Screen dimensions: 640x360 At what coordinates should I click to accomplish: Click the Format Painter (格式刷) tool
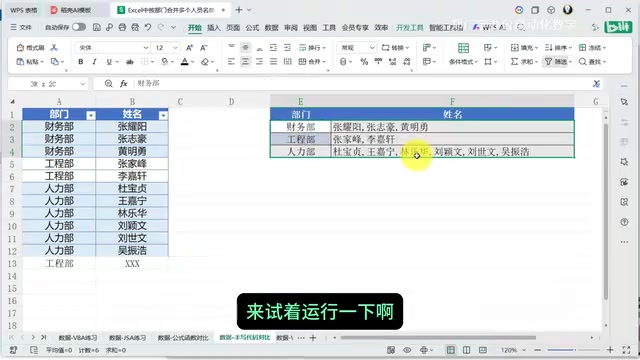(30, 48)
